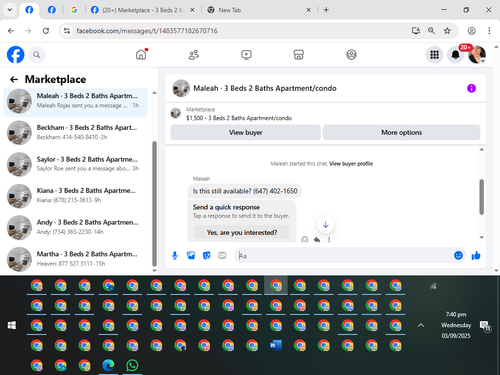Choose a sticker with the sticker icon
The width and height of the screenshot is (500, 375).
click(207, 256)
